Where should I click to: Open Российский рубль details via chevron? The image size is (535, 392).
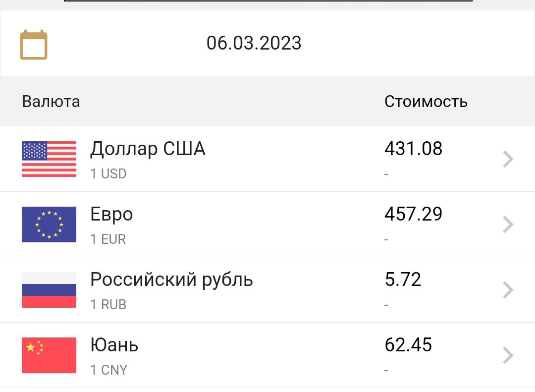tap(508, 290)
